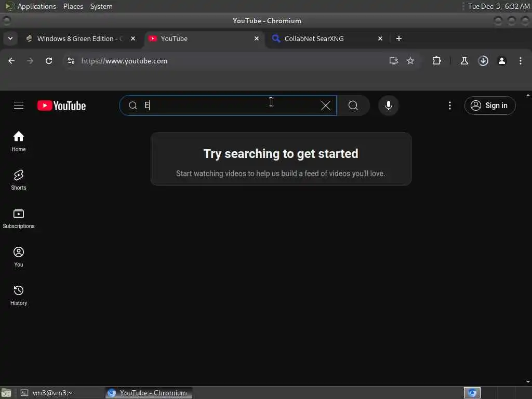Go back in browser
Screen dimensions: 532x399
coord(11,61)
